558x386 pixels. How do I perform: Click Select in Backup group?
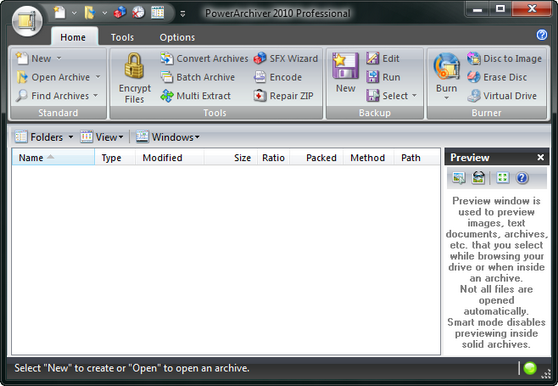(387, 96)
